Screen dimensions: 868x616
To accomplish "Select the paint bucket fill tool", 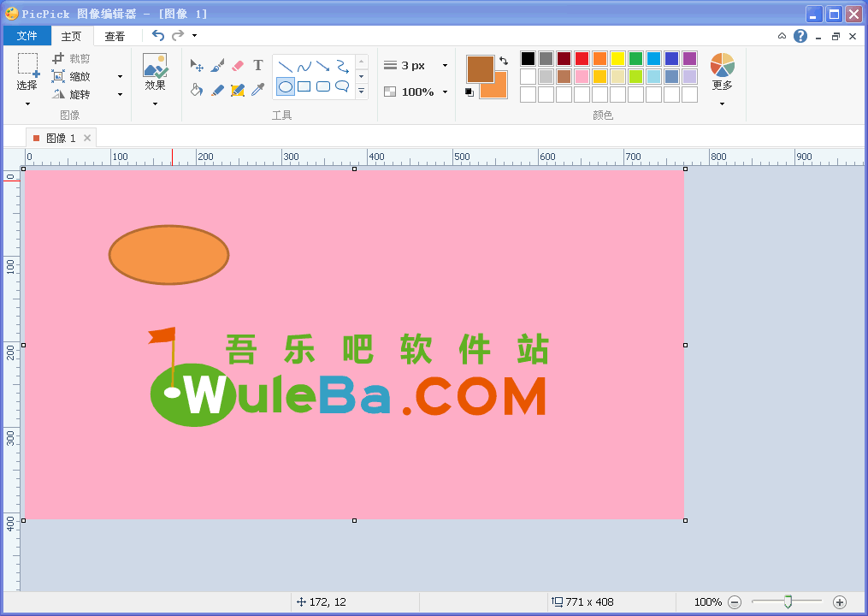I will click(197, 89).
